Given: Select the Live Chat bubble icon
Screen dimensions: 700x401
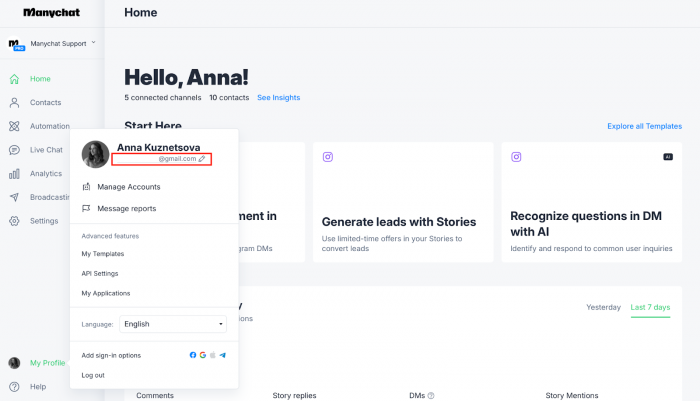Looking at the screenshot, I should 14,150.
